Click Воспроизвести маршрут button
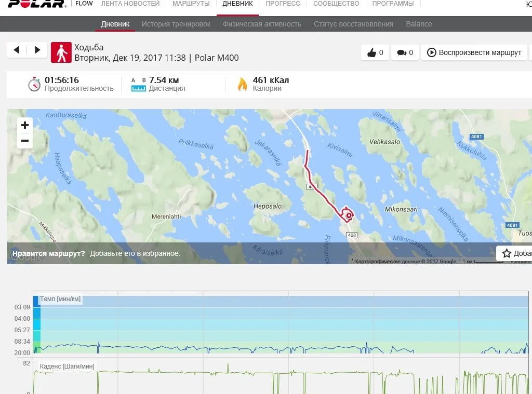 pyautogui.click(x=474, y=52)
